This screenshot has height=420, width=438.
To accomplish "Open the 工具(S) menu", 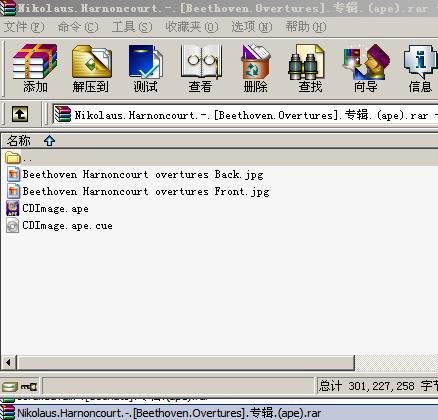I will tap(132, 27).
